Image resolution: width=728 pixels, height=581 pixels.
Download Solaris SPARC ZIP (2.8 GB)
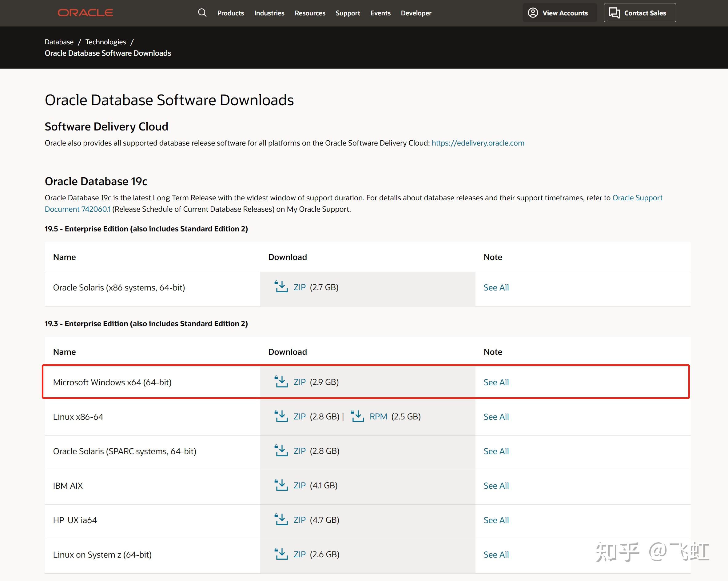[x=300, y=451]
